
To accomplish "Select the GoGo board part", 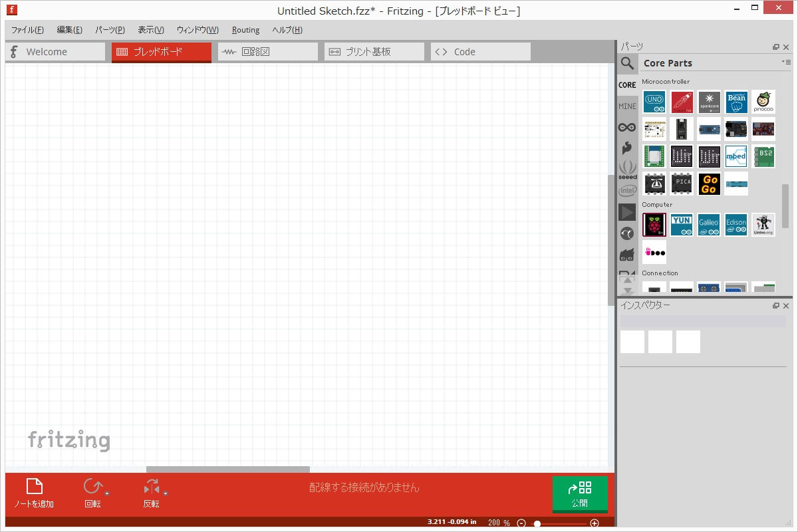I will tap(710, 184).
